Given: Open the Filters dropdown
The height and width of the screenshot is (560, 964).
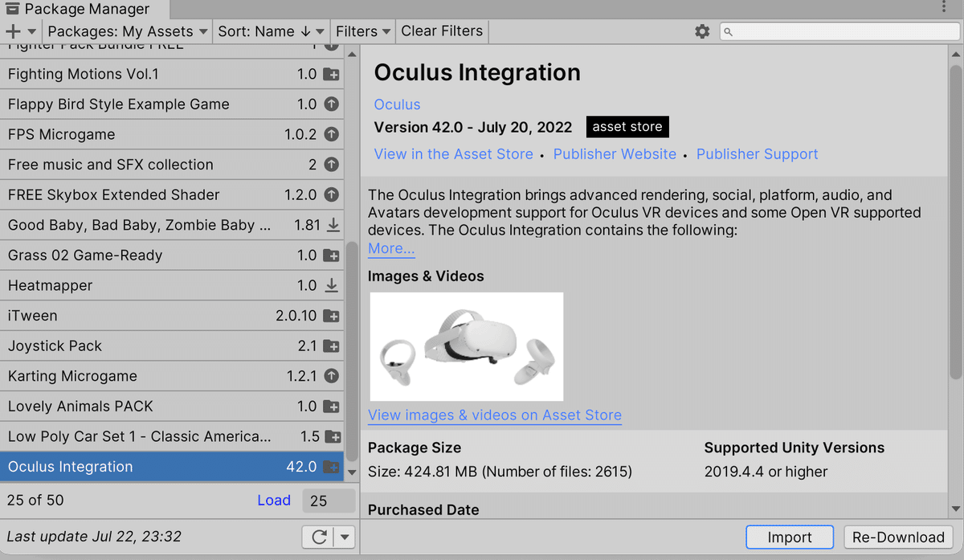Looking at the screenshot, I should coord(363,31).
